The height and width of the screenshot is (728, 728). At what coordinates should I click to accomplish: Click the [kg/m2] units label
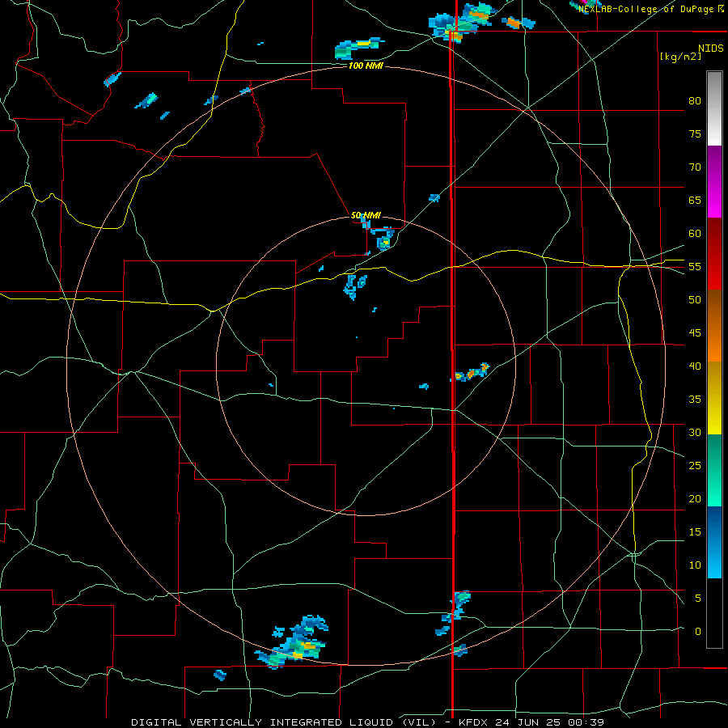pos(680,57)
